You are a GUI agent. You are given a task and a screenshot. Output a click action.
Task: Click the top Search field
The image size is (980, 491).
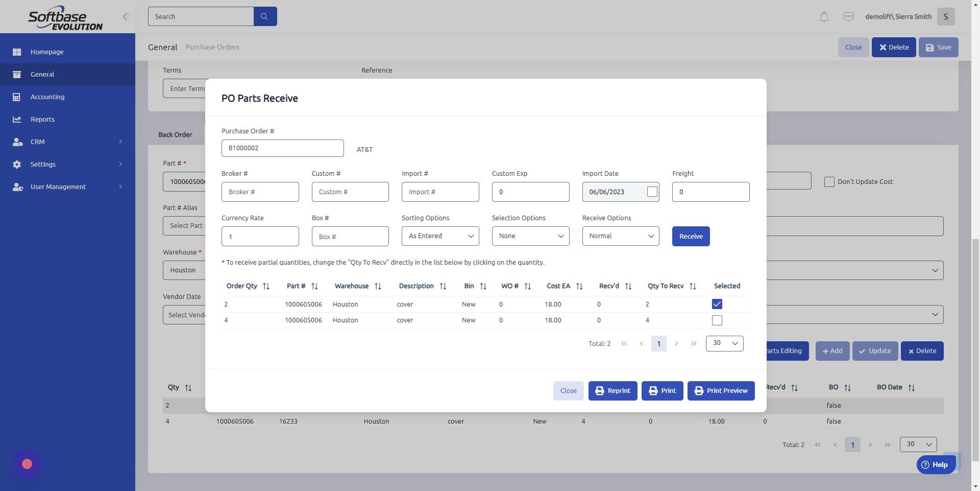(x=201, y=16)
